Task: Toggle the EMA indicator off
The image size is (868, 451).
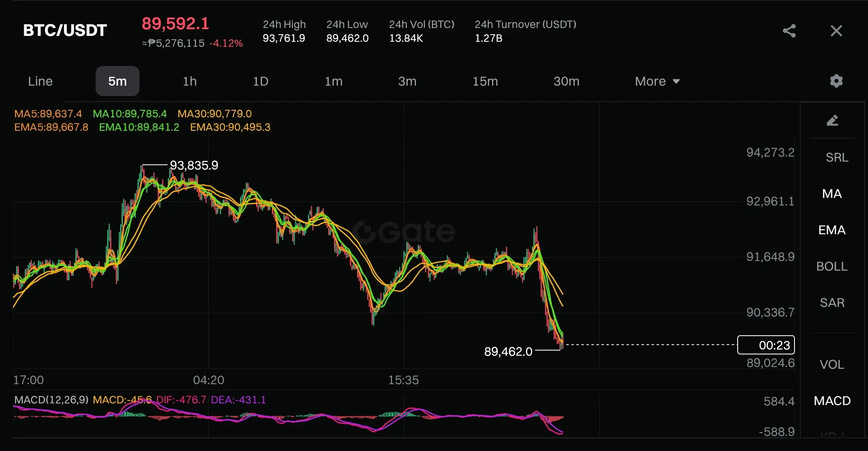Action: [832, 230]
